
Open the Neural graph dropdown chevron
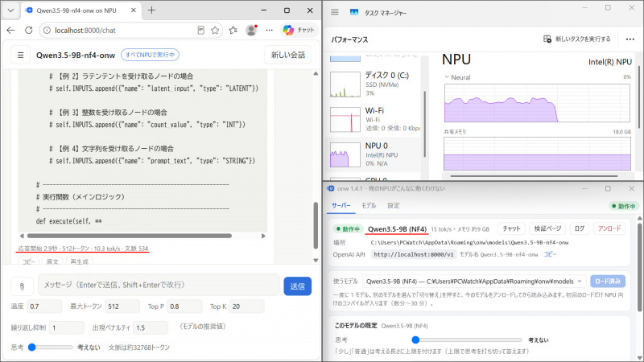pos(447,76)
